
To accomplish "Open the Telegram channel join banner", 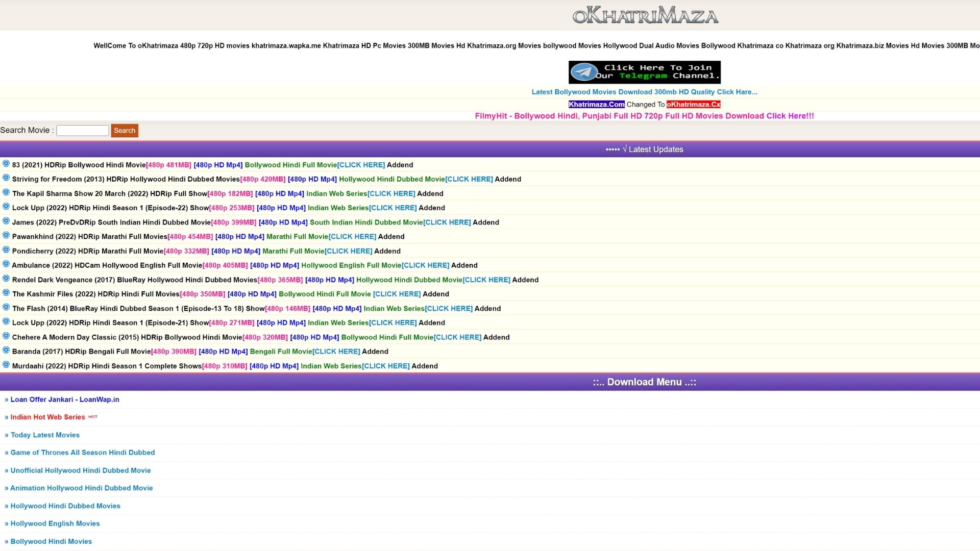I will coord(645,72).
